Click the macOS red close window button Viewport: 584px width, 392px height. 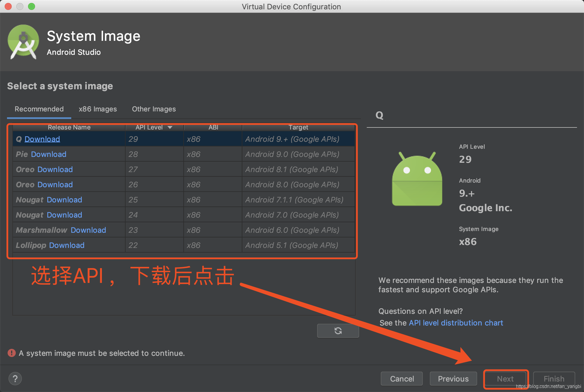click(8, 6)
